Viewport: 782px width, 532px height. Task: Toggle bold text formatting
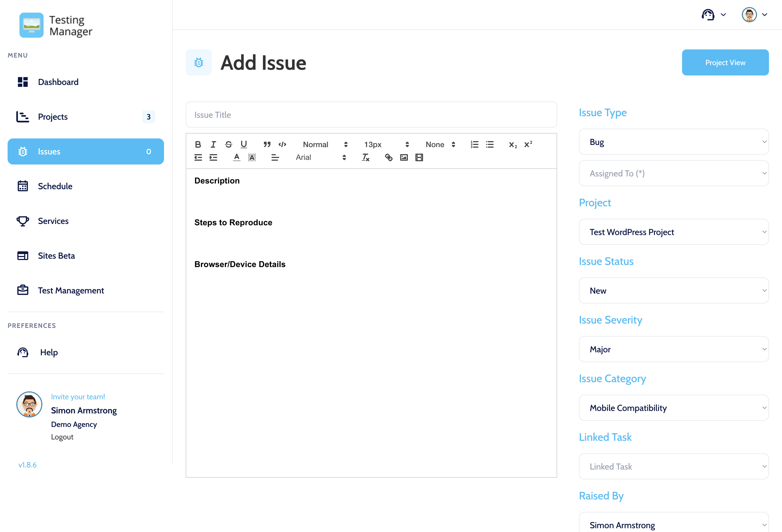(x=198, y=144)
